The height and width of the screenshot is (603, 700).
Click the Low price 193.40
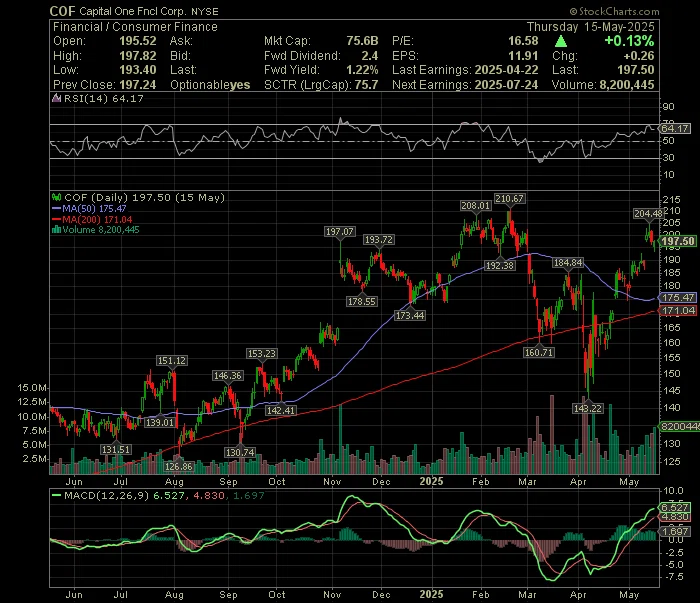tap(138, 70)
